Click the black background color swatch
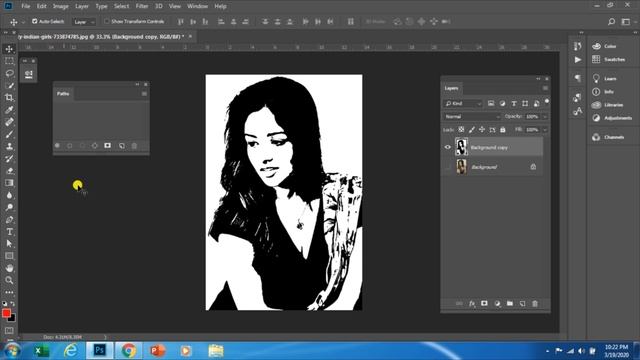Image resolution: width=640 pixels, height=360 pixels. (x=12, y=319)
